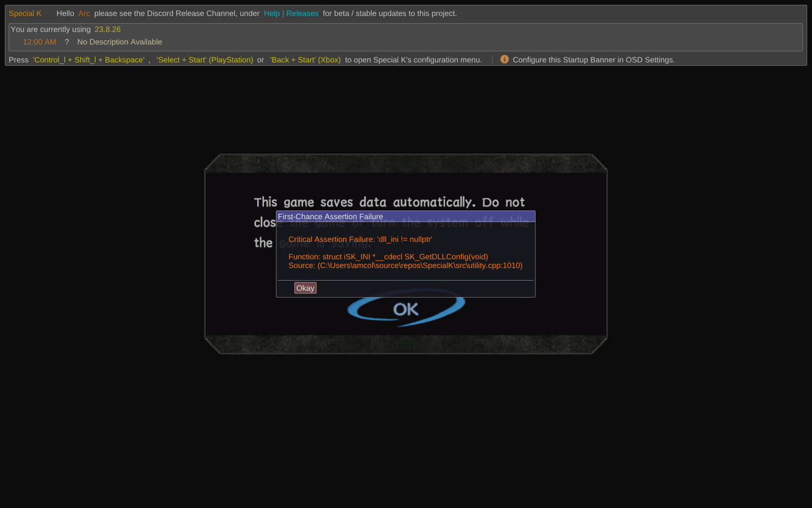Dismiss the assertion dialog with Okay
Screen dimensions: 812x508
[305, 287]
